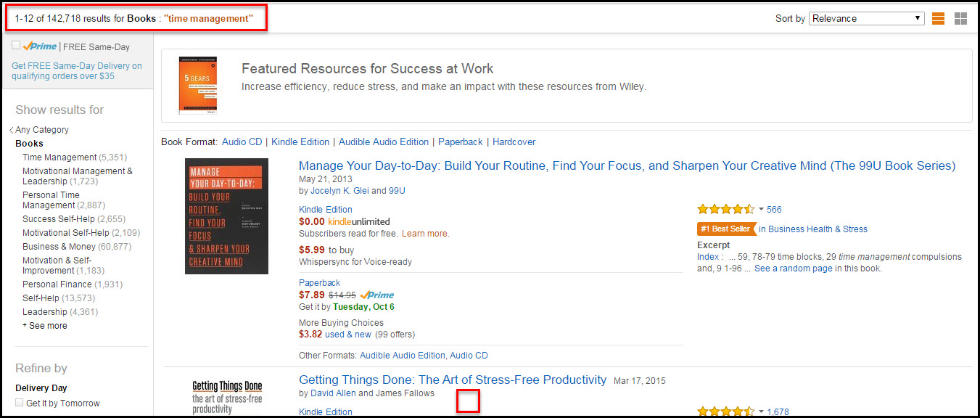Screen dimensions: 980x418
Task: Open Audible Audio Edition under Other Formats
Action: point(402,356)
